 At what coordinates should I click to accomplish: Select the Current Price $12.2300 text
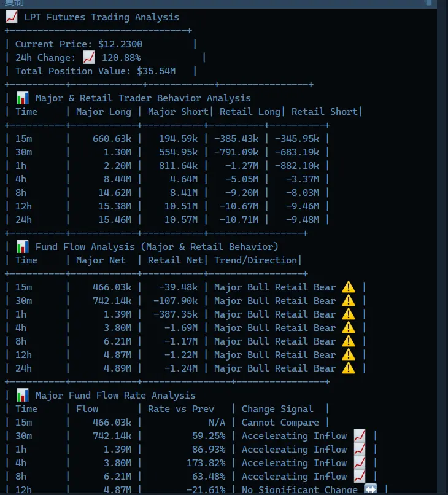click(x=79, y=44)
